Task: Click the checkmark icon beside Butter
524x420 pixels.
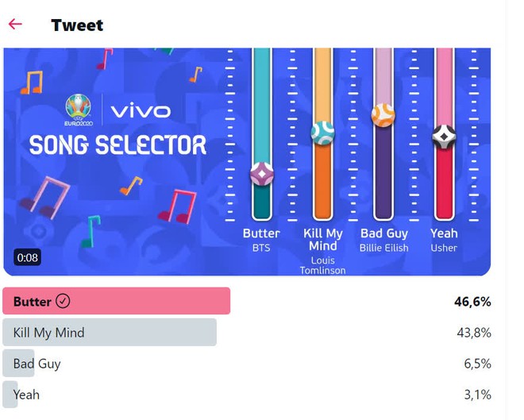Action: (x=64, y=302)
